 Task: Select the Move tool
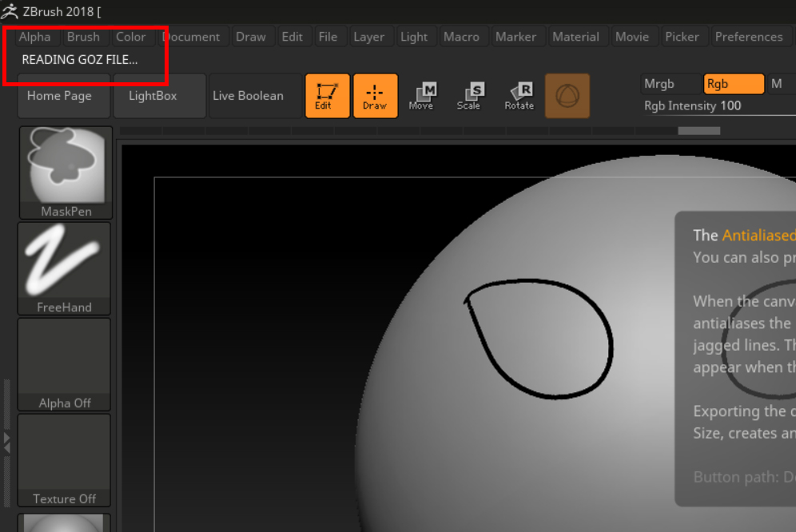(x=422, y=96)
